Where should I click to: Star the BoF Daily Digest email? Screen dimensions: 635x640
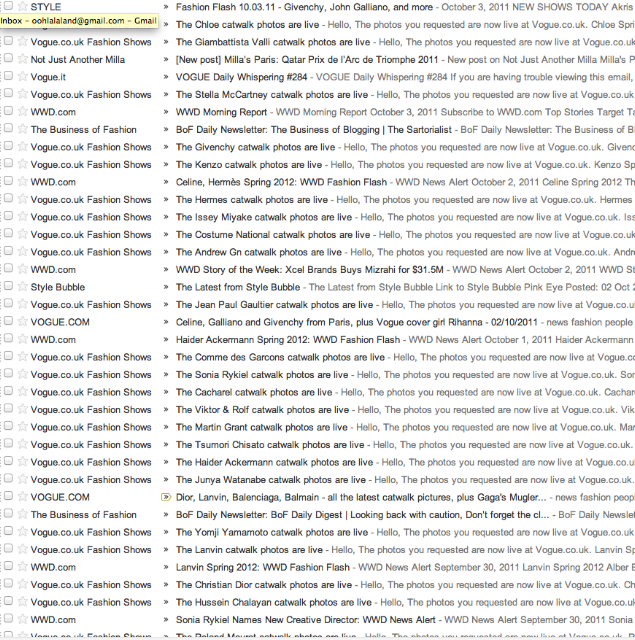23,514
